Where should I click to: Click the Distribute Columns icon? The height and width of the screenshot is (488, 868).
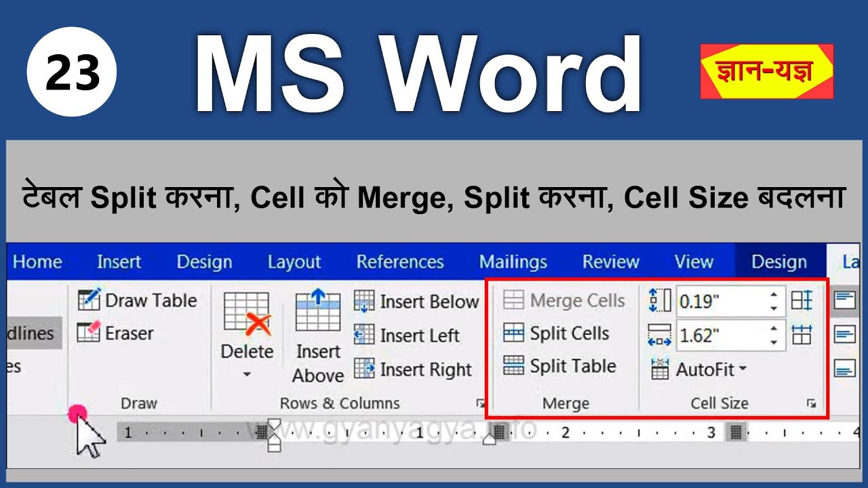pyautogui.click(x=802, y=334)
